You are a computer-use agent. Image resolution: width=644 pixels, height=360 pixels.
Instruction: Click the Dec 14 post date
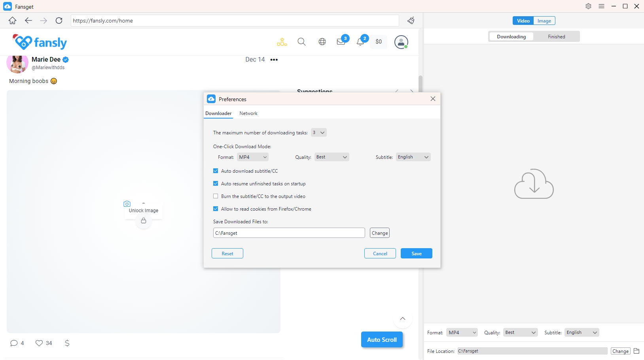(255, 59)
